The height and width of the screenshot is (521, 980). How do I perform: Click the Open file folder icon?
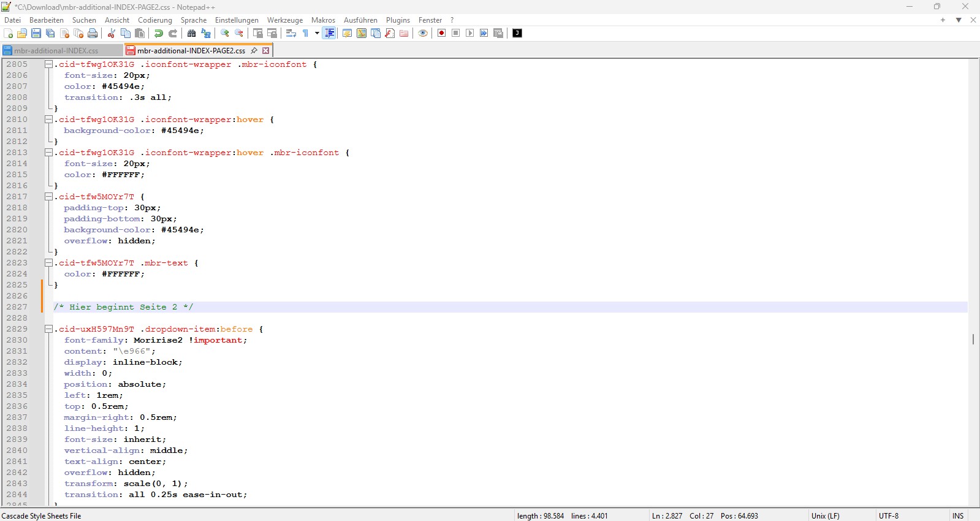point(22,33)
